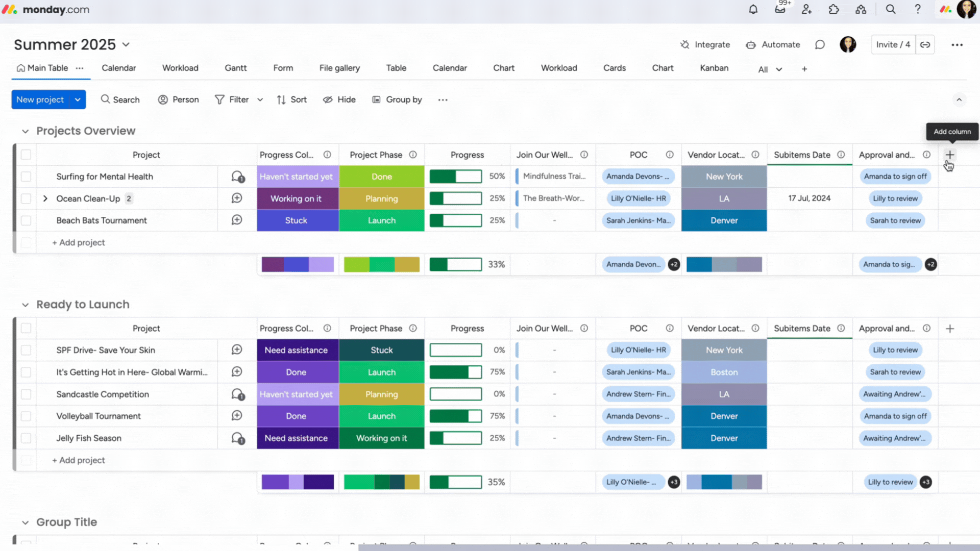Tick the checkbox for SPF Drive- Save Your Skin
Viewport: 980px width, 551px height.
click(x=26, y=350)
